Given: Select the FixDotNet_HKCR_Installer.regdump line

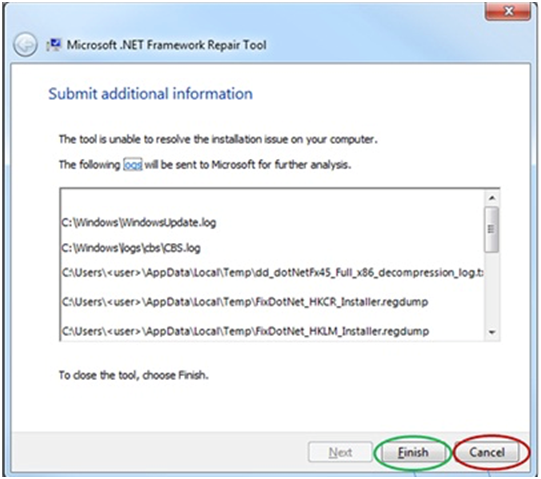Looking at the screenshot, I should (x=245, y=302).
